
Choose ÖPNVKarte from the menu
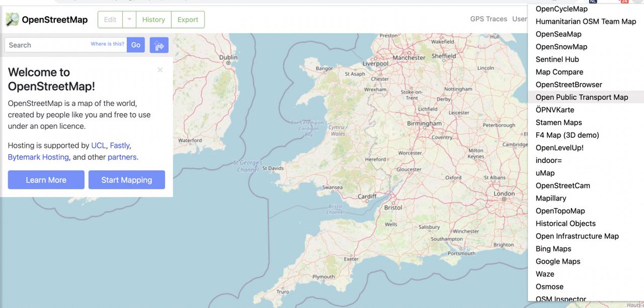[x=586, y=110]
